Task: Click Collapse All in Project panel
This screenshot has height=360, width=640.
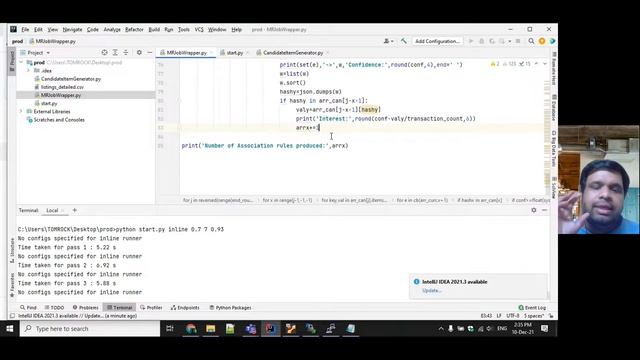Action: pyautogui.click(x=126, y=53)
